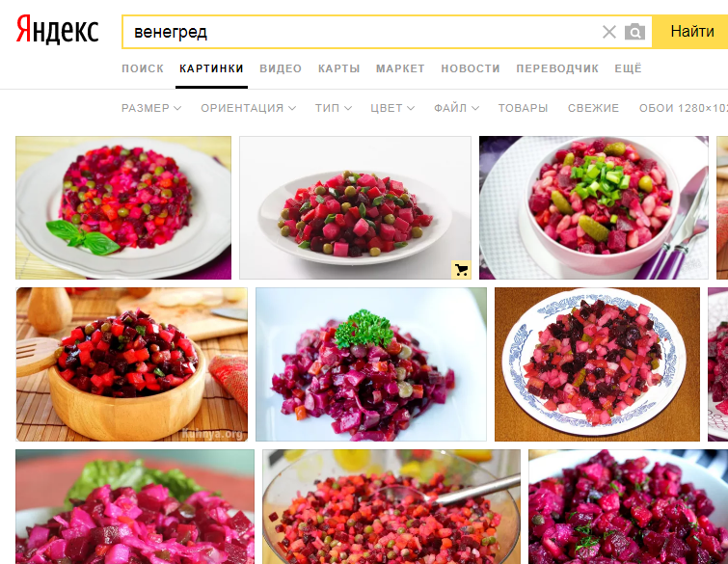Open the ОРИЕНТАЦИЯ filter dropdown

tap(249, 108)
